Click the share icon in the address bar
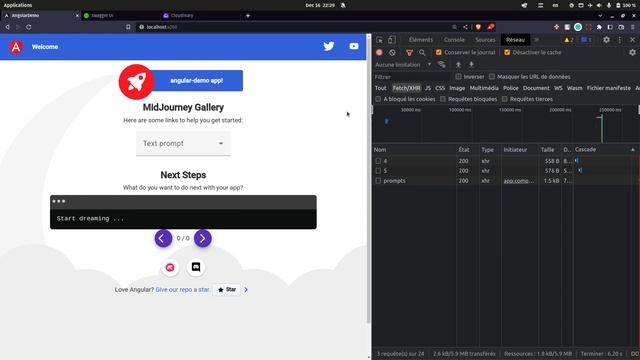 pyautogui.click(x=465, y=27)
